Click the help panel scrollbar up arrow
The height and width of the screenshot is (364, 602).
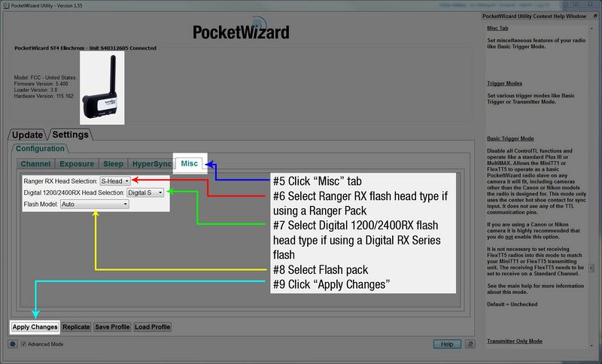point(591,29)
